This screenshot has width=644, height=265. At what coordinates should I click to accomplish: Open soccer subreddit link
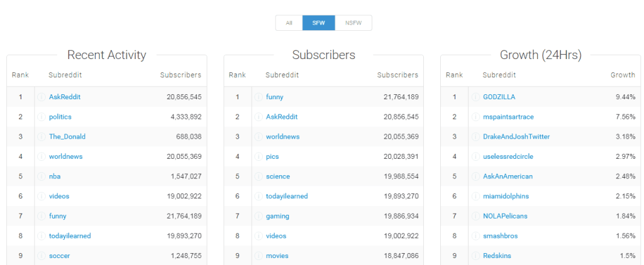60,256
